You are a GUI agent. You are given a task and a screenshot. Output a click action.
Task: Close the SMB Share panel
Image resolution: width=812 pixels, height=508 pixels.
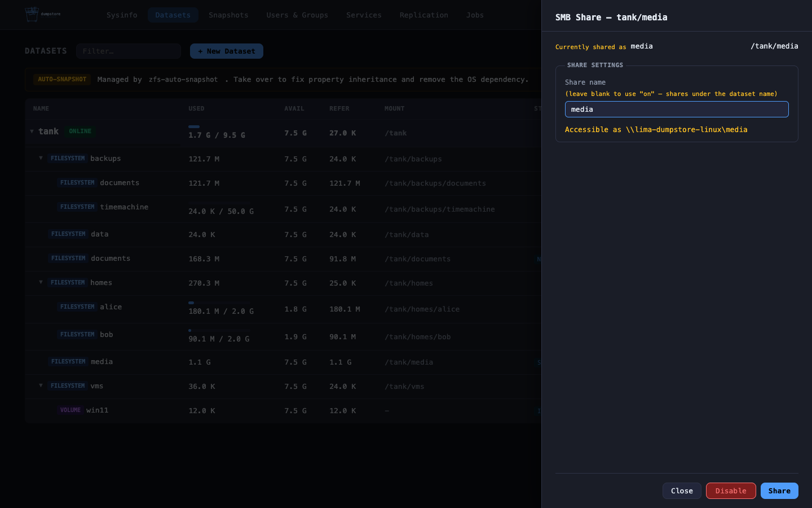point(682,491)
